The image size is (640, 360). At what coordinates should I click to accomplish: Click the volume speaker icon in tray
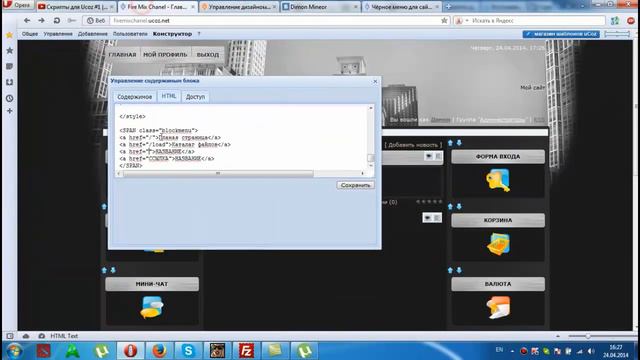click(591, 351)
